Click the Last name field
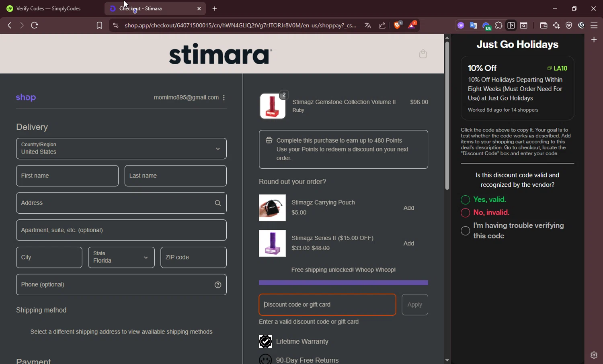 click(176, 176)
